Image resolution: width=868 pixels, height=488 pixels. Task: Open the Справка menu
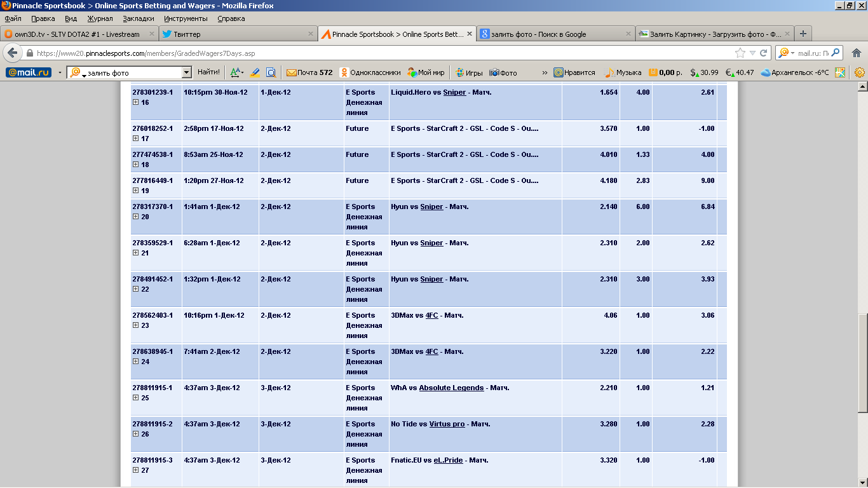click(x=231, y=18)
